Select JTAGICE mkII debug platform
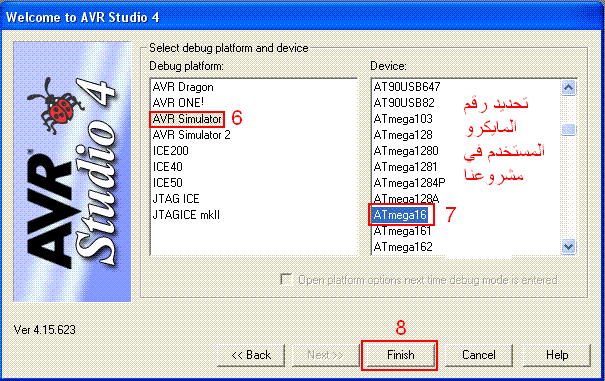The image size is (605, 381). pos(186,215)
